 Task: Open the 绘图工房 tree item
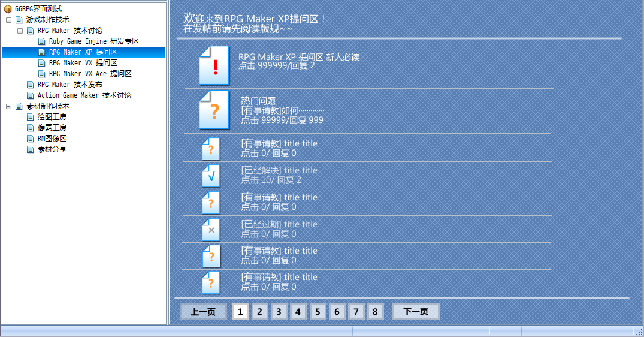tap(52, 117)
